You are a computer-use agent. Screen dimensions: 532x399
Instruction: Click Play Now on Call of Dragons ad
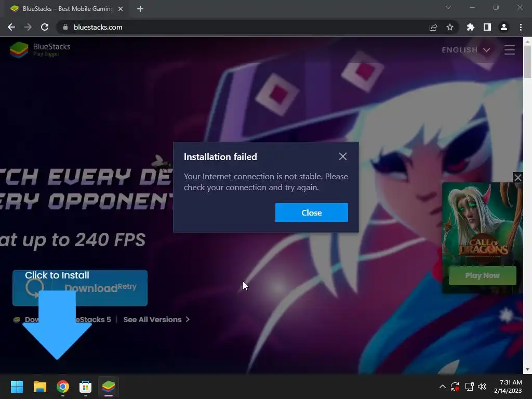483,275
